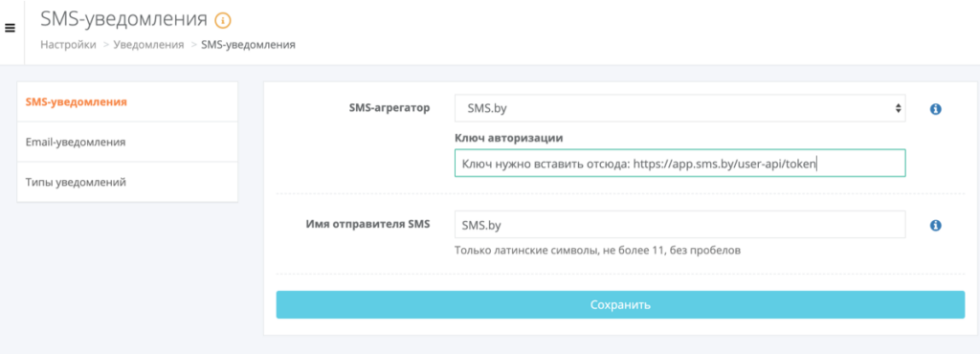Click the orange info icon beside page title
This screenshot has height=354, width=980.
click(222, 21)
